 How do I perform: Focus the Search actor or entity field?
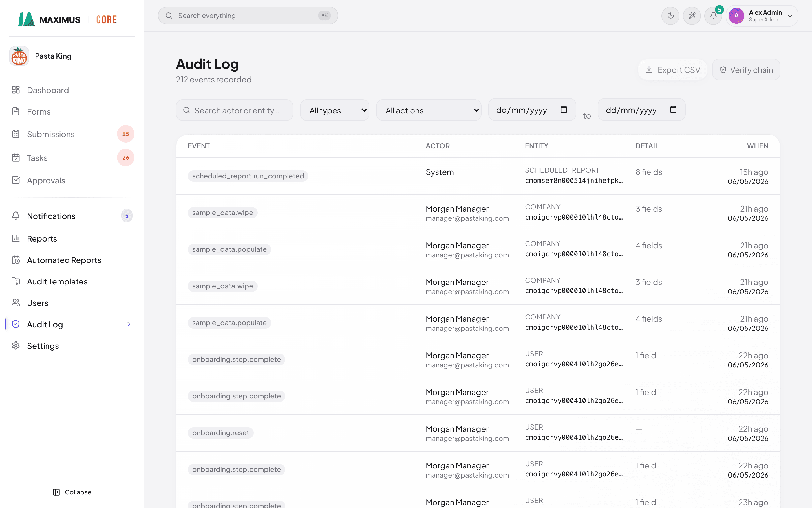tap(234, 110)
